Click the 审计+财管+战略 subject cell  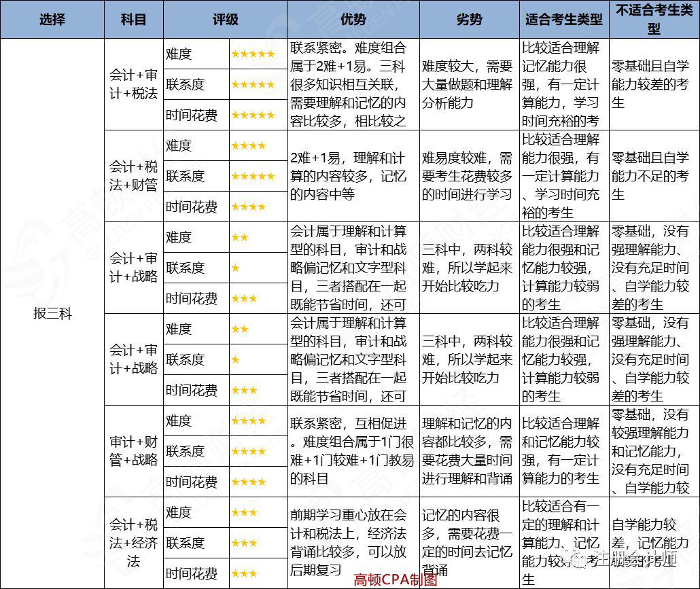tap(133, 451)
